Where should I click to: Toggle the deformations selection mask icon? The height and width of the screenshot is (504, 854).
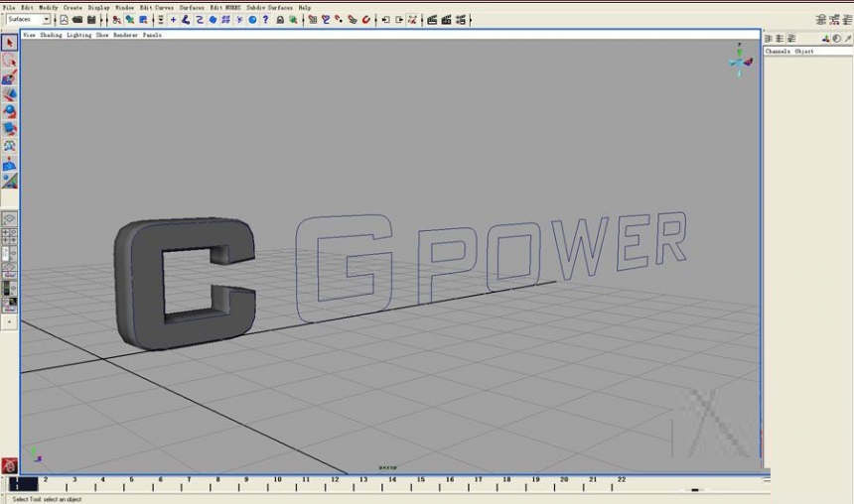point(226,20)
